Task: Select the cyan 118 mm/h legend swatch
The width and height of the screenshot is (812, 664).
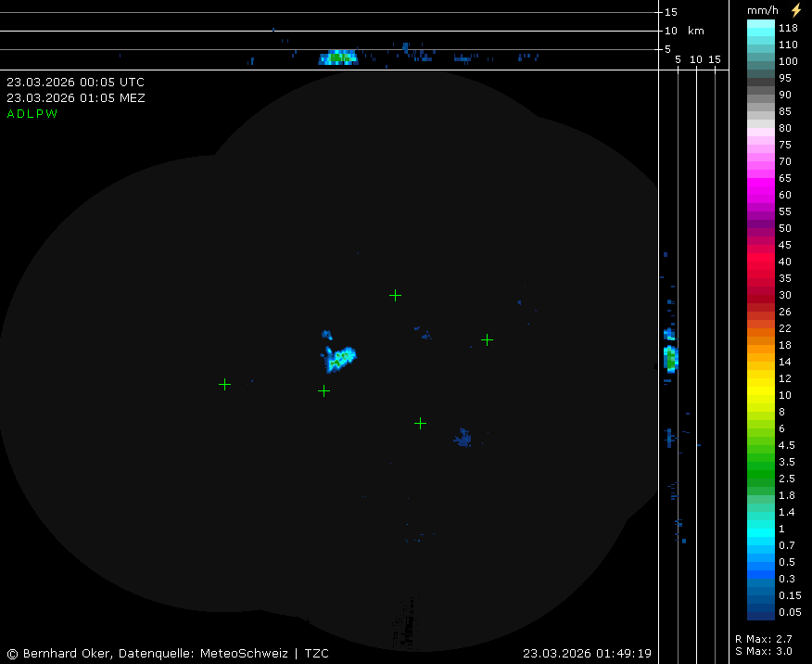Action: point(761,28)
